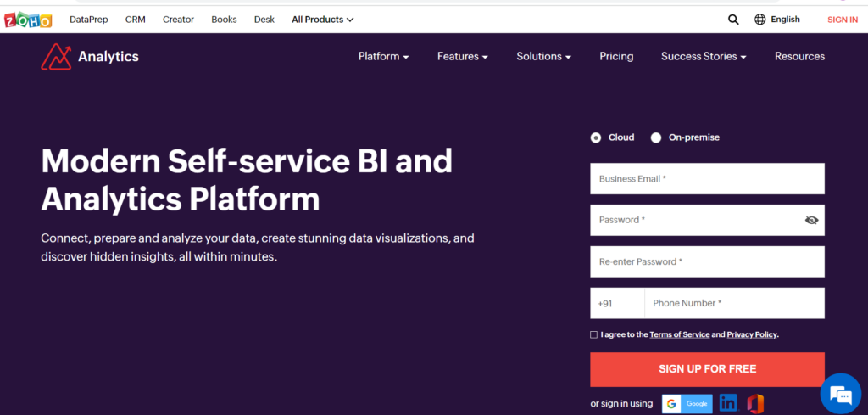The height and width of the screenshot is (415, 868).
Task: Open the Privacy Policy link
Action: click(752, 334)
